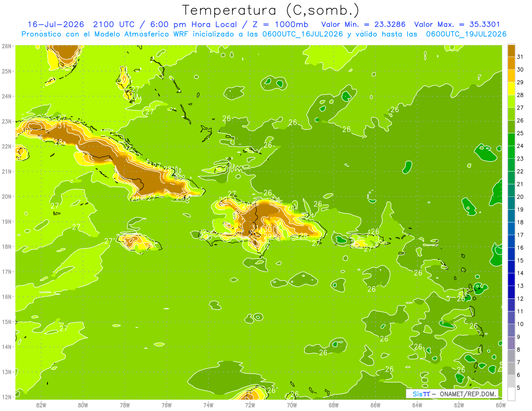The width and height of the screenshot is (532, 411).
Task: Click the legend scale value 5
Action: coord(519,388)
